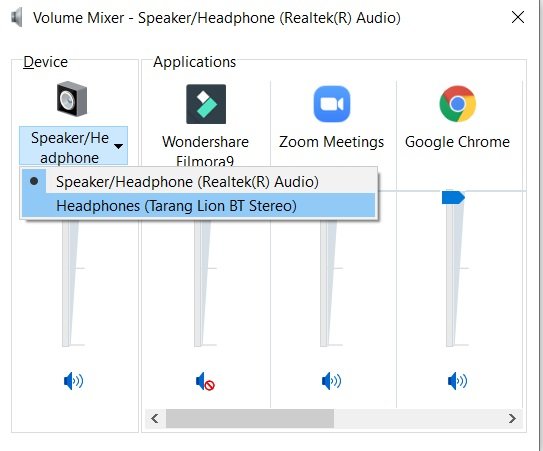
Task: Mute the Speaker/Headphone device volume
Action: [x=73, y=381]
